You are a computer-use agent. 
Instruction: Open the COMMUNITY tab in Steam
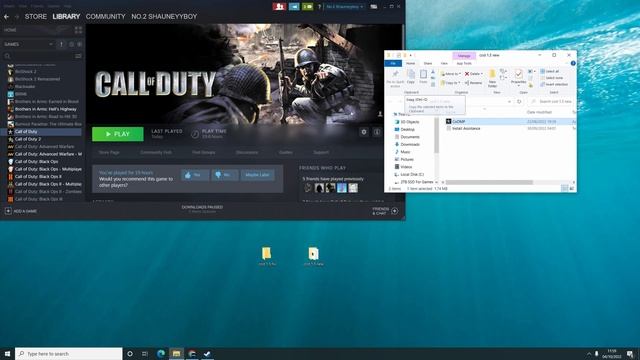click(105, 17)
